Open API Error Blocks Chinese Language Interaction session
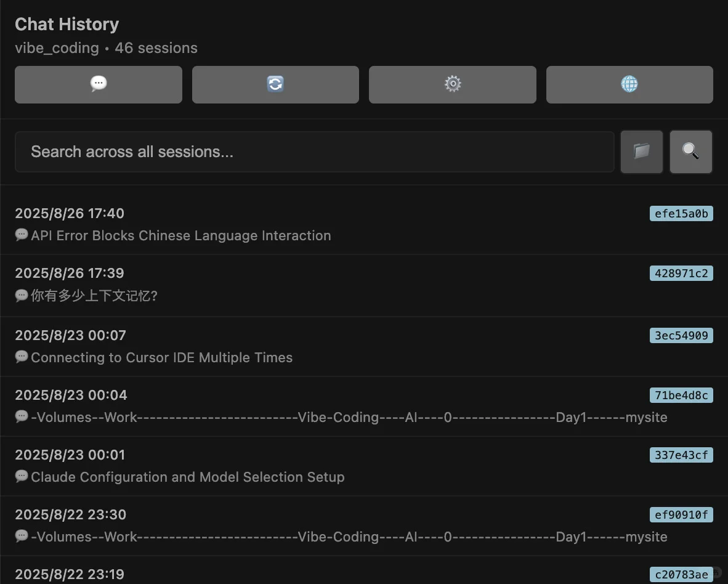Image resolution: width=728 pixels, height=584 pixels. click(x=364, y=224)
